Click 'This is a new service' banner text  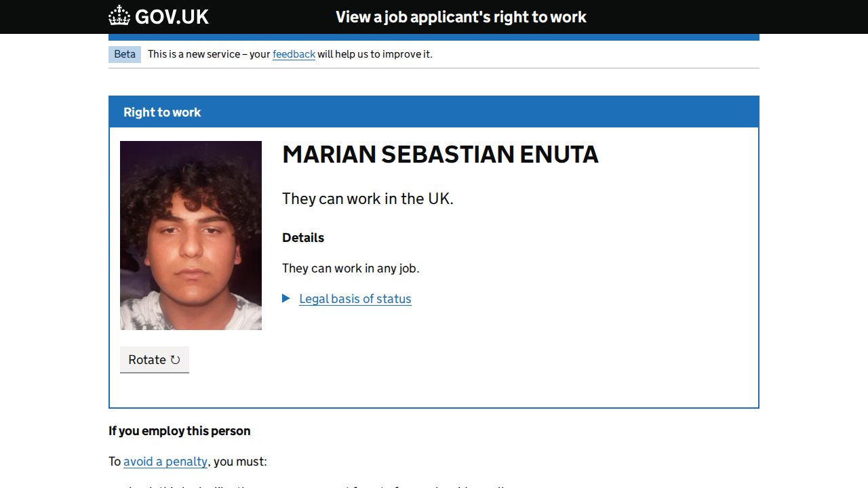click(x=203, y=54)
